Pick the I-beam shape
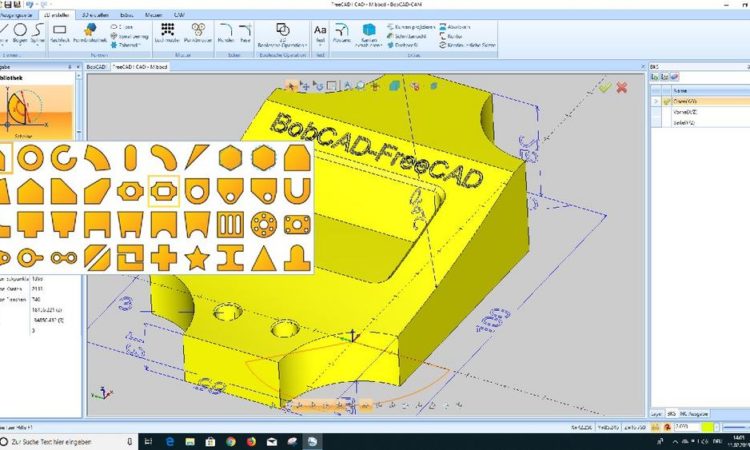Viewport: 750px width, 450px height. click(230, 258)
